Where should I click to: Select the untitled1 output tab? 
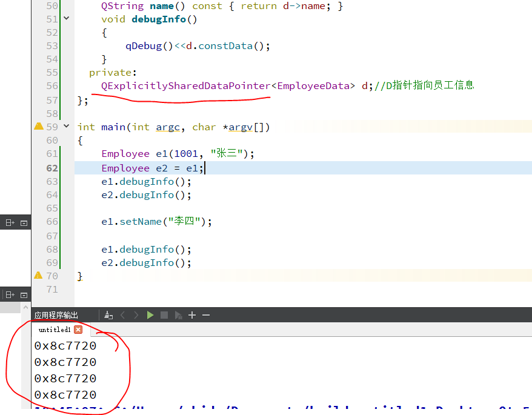(x=53, y=330)
